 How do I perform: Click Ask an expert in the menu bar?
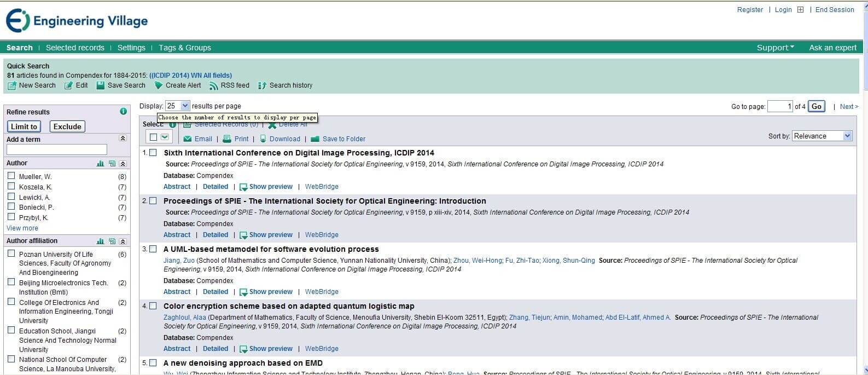click(x=833, y=48)
